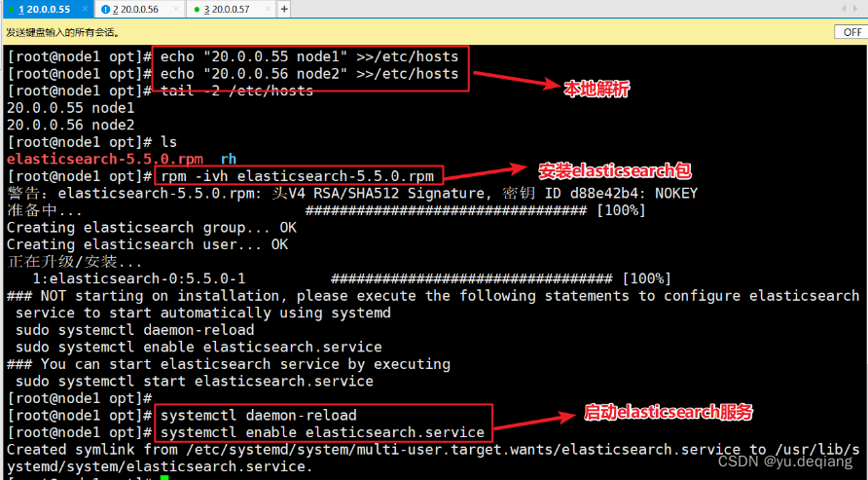This screenshot has height=480, width=868.
Task: Click prompt command systemctl enable elasticsearch.service without sudo
Action: [x=322, y=433]
